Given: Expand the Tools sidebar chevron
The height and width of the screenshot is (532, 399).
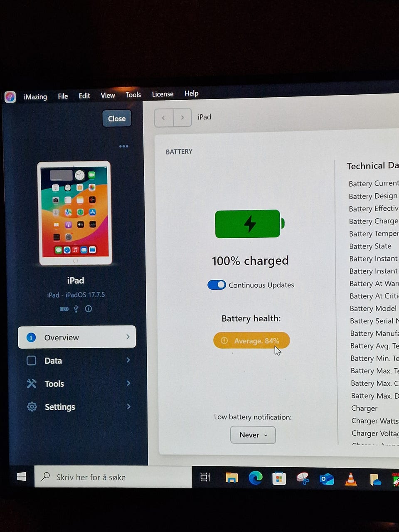Looking at the screenshot, I should click(128, 383).
